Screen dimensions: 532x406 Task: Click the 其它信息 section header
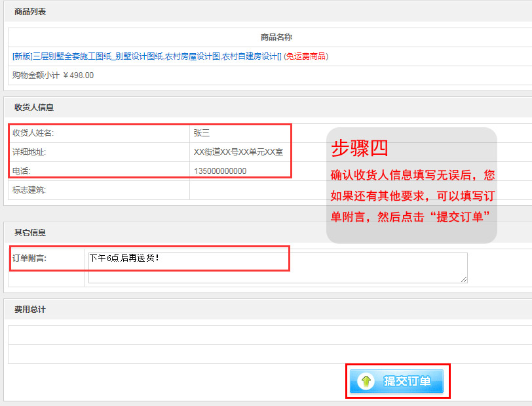click(x=30, y=233)
